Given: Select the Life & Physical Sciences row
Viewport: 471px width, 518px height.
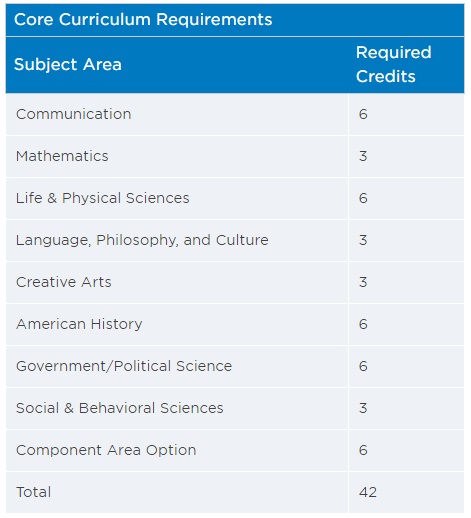Looking at the screenshot, I should (x=235, y=198).
